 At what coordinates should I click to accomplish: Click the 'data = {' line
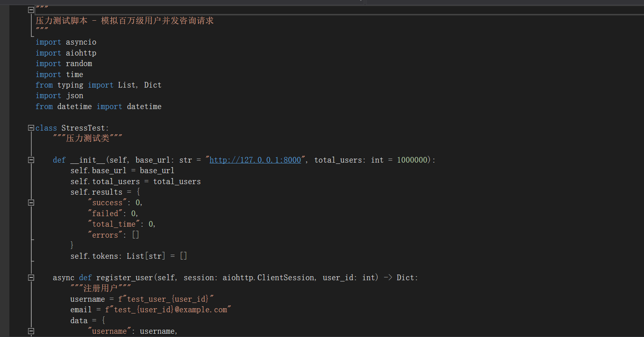coord(88,320)
